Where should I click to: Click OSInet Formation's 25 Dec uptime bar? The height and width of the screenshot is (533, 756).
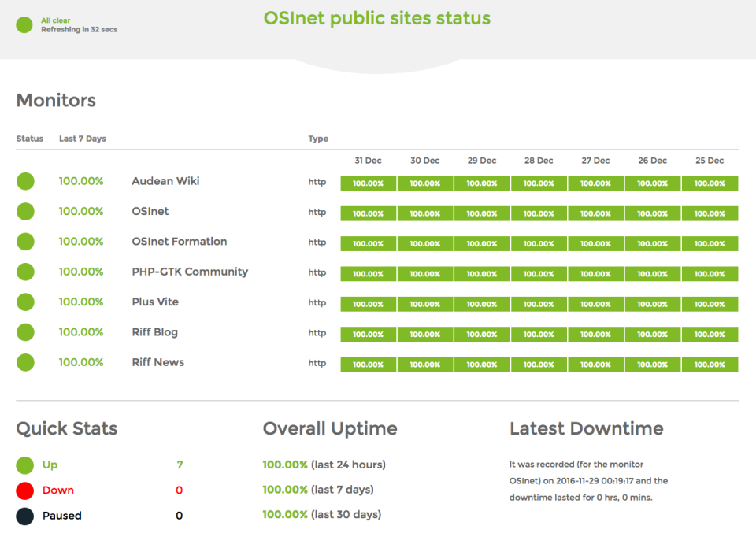pos(710,244)
